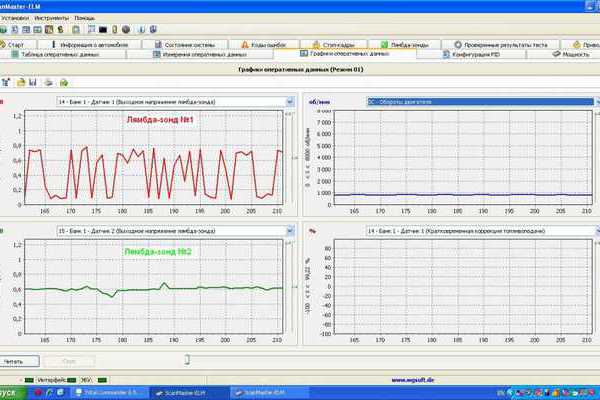Screen dimensions: 600x400
Task: Click the disabled Стоп button
Action: pyautogui.click(x=68, y=360)
